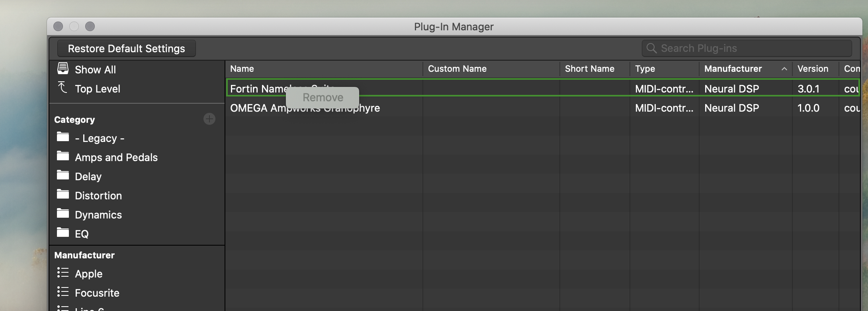Viewport: 868px width, 311px height.
Task: Sort by the Name column header
Action: click(242, 69)
